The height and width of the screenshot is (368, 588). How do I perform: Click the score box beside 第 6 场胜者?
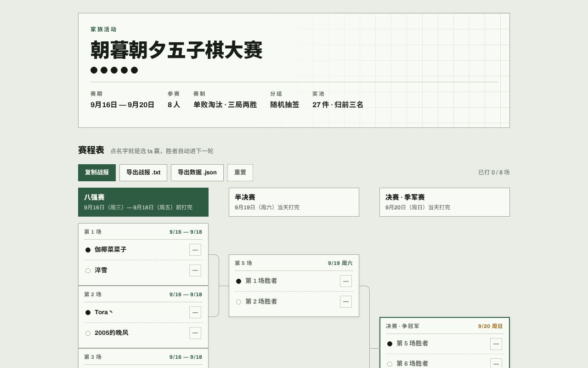pos(496,364)
